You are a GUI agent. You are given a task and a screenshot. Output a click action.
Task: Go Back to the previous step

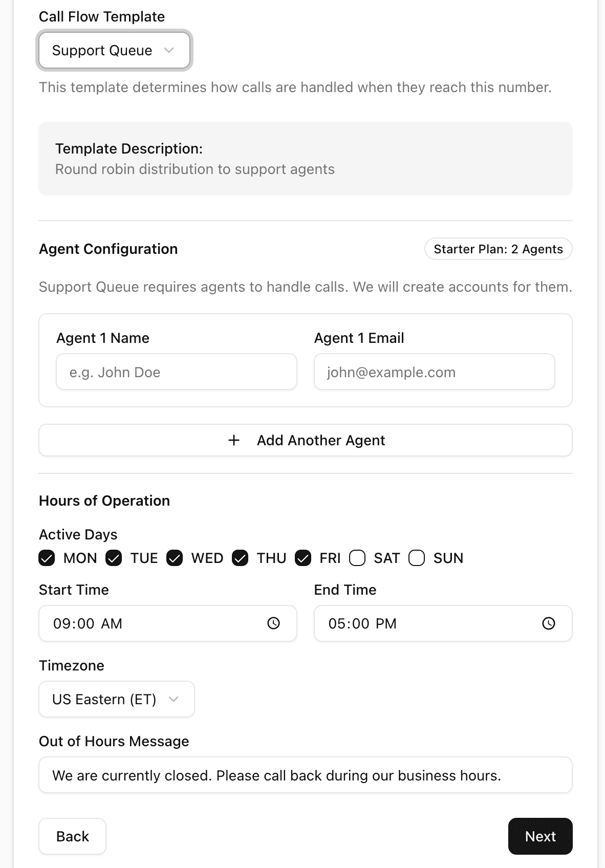click(x=73, y=836)
